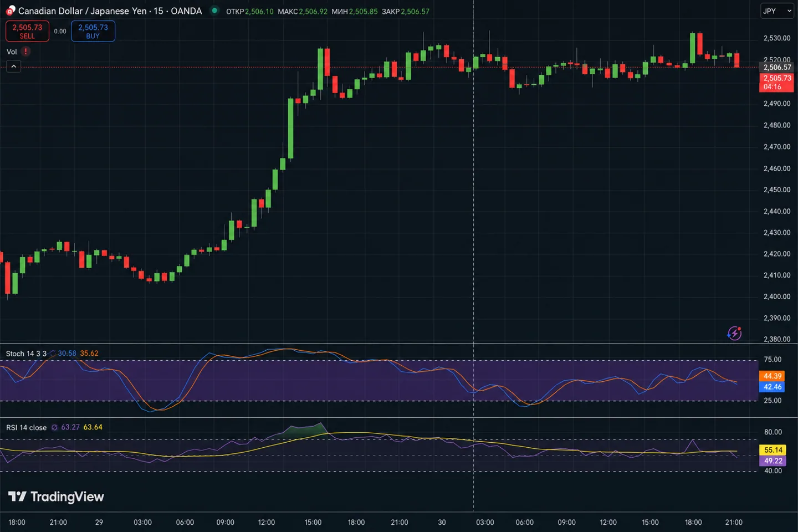Click the Canadian Dollar / Japanese Yen title
Image resolution: width=798 pixels, height=532 pixels.
click(x=83, y=11)
